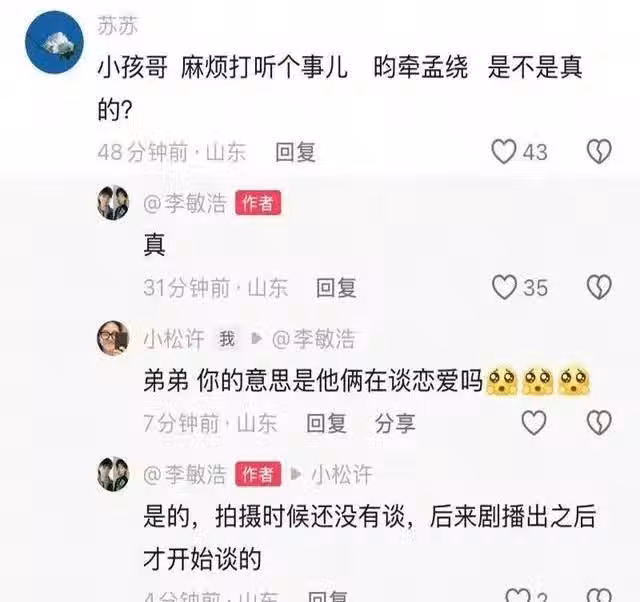Reply to 苏苏's comment from 48分钟前
This screenshot has width=640, height=602.
pos(295,152)
